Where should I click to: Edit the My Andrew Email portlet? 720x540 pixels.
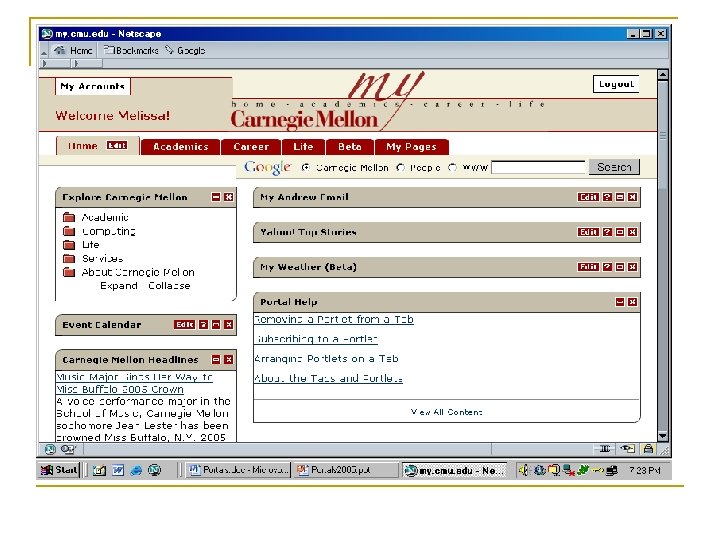[x=588, y=197]
